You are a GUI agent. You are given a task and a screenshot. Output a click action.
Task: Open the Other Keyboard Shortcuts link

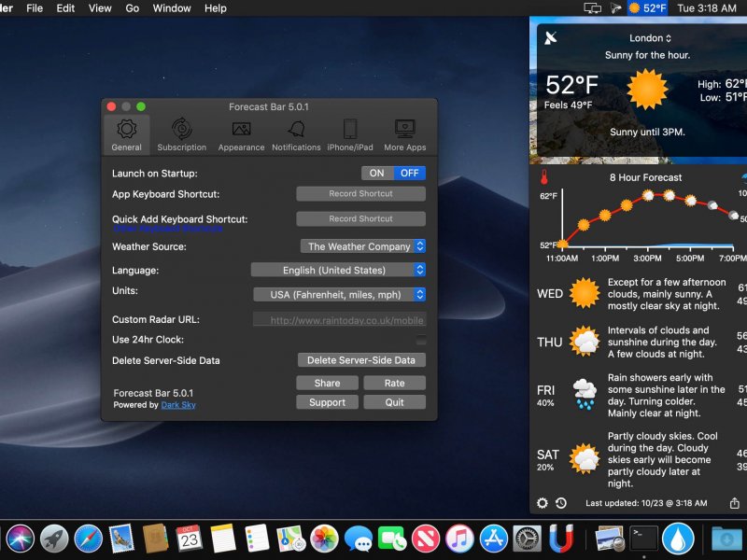pos(168,229)
